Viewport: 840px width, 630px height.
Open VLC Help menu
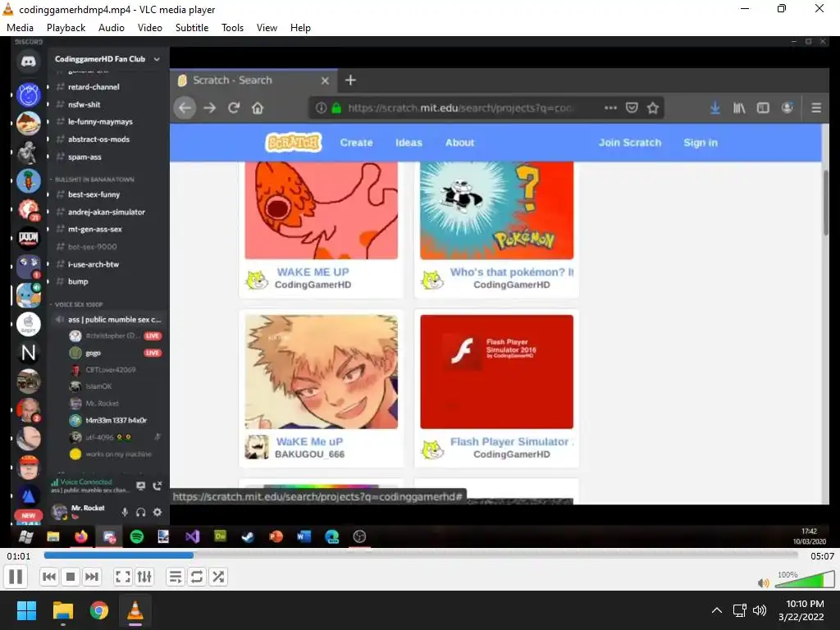300,28
